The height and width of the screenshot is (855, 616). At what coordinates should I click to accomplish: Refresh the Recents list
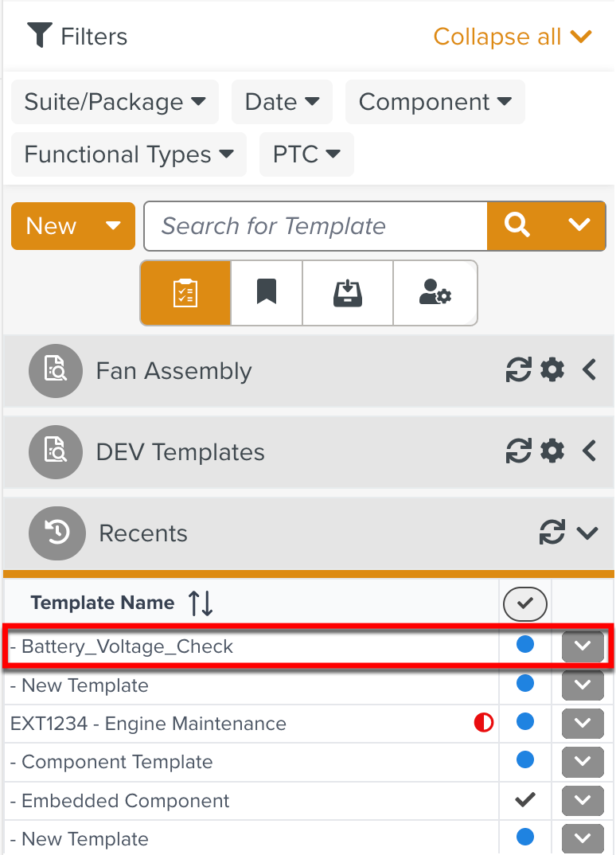point(552,533)
